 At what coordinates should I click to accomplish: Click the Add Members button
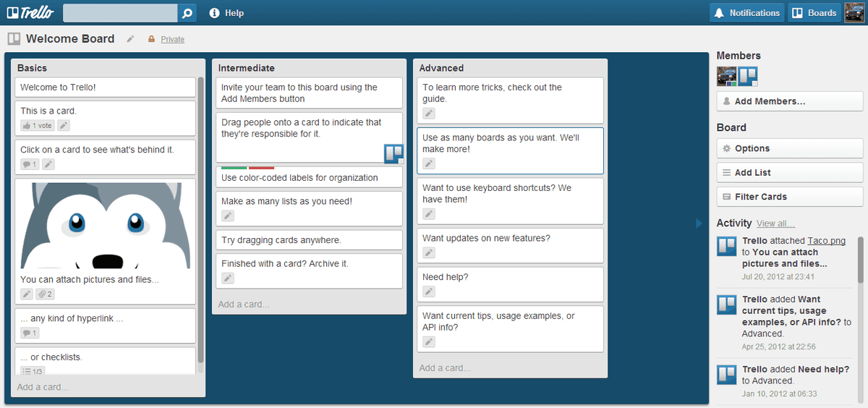(789, 101)
